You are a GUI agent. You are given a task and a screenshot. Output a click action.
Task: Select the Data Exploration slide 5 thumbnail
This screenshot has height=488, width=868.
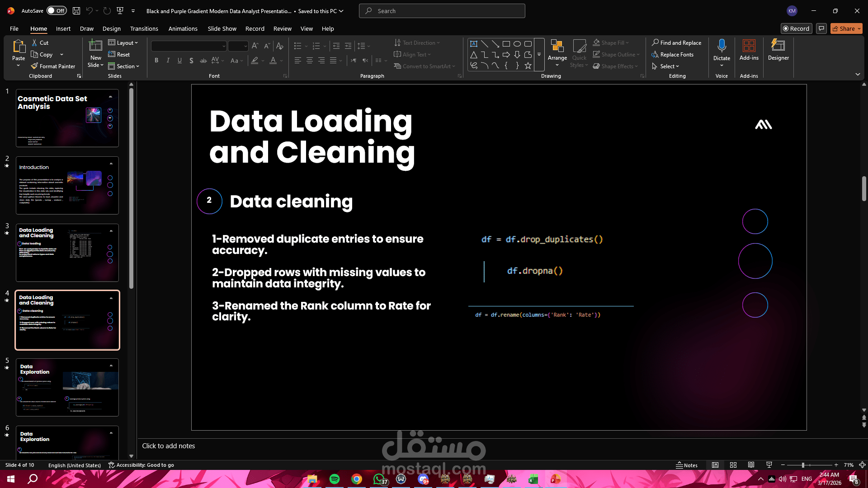tap(67, 387)
